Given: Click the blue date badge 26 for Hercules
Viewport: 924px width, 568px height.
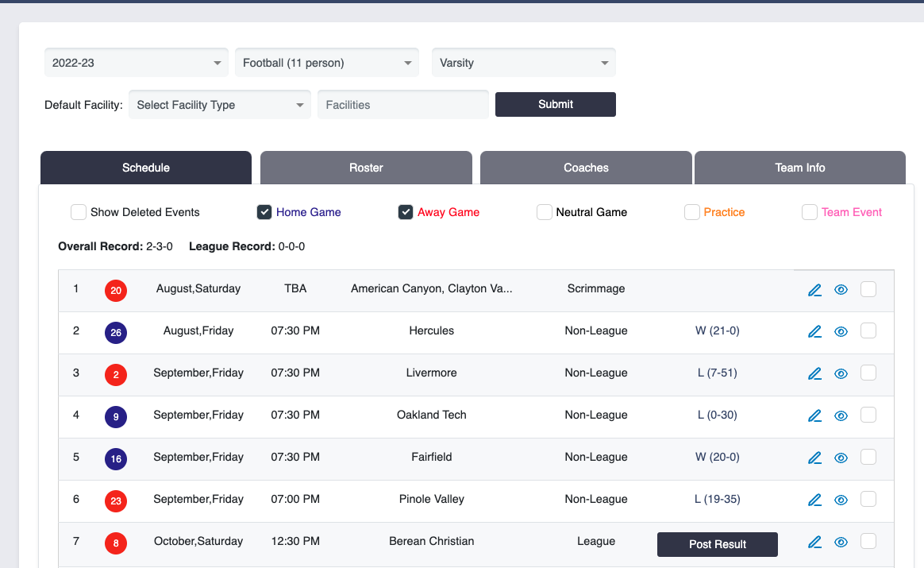Looking at the screenshot, I should (116, 333).
